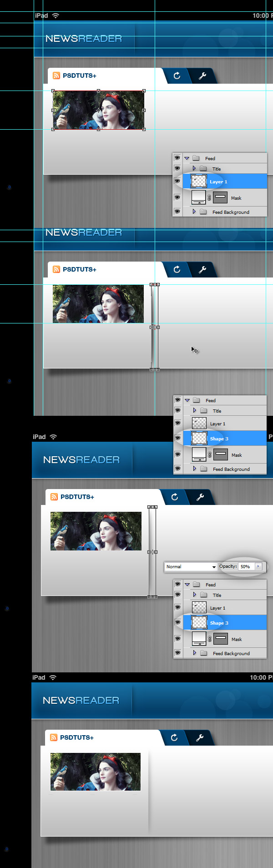The width and height of the screenshot is (273, 868).
Task: Toggle Shape 3 eye in panel below Opacity field
Action: [177, 622]
